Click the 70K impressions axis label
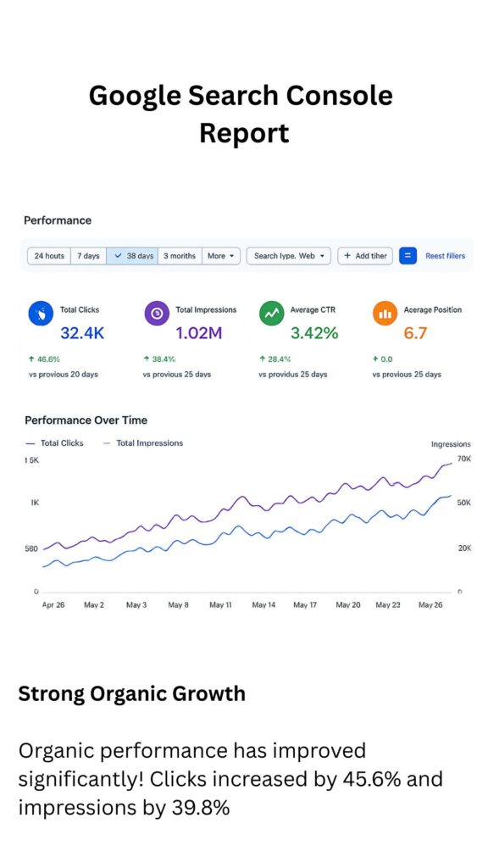This screenshot has height=868, width=488. (464, 459)
